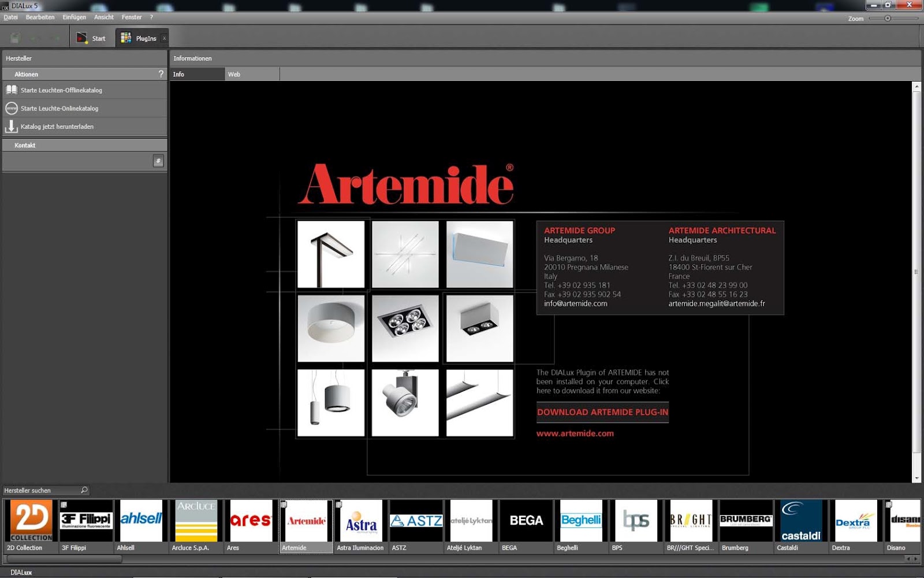Click the right arrow of manufacturer scrollbar
The width and height of the screenshot is (924, 578).
916,559
